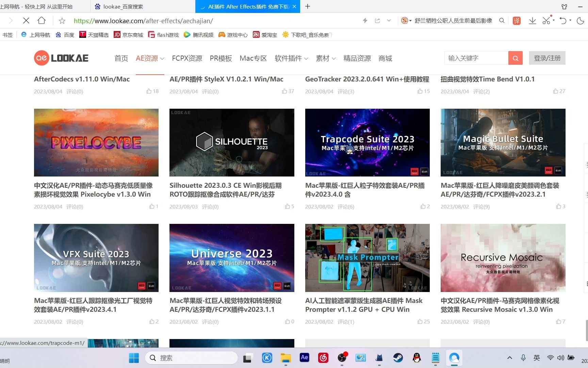Open NetEase Cloud Music taskbar icon
Viewport: 588px width, 368px height.
(x=323, y=358)
